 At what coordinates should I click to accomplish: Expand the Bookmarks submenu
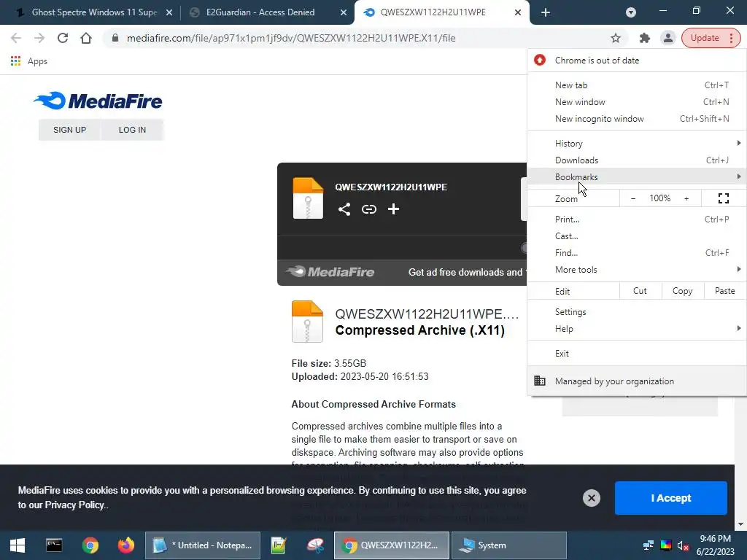point(637,176)
